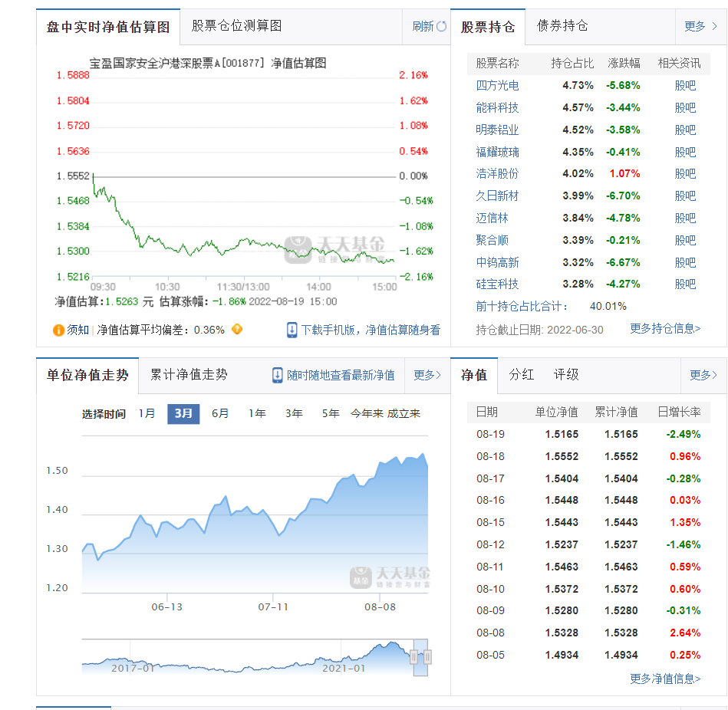Switch to the 累计净值走势 tab
Viewport: 728px width, 710px height.
[x=187, y=375]
